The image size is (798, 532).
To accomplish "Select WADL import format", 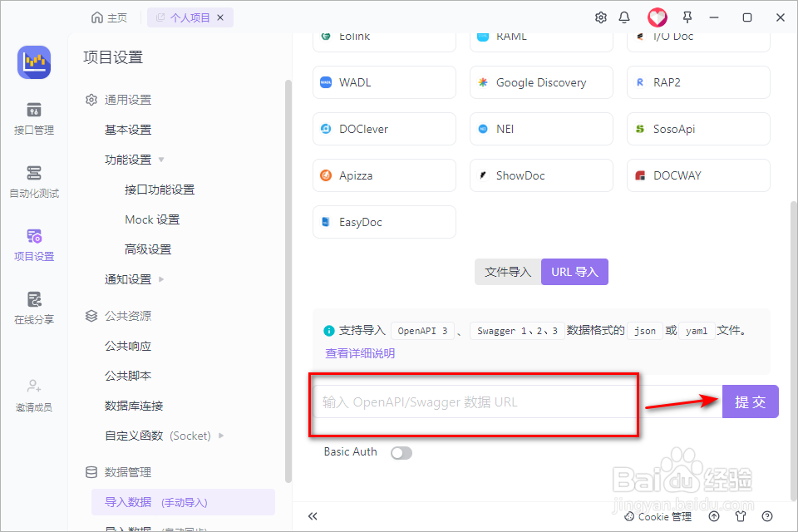I will 384,82.
